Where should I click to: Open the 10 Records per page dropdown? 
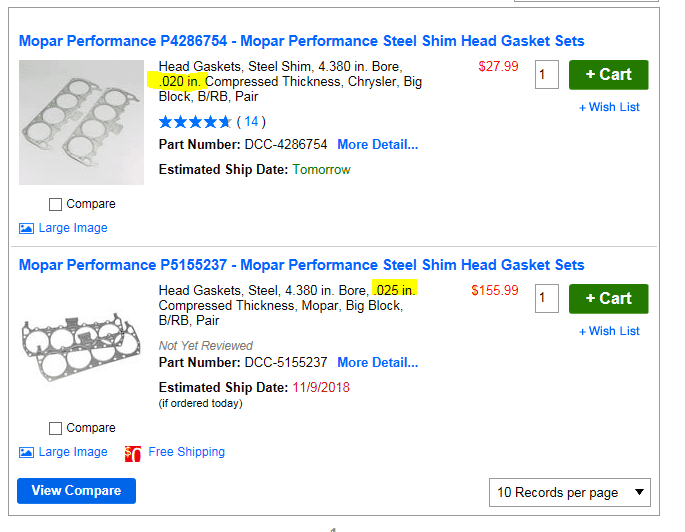point(569,492)
